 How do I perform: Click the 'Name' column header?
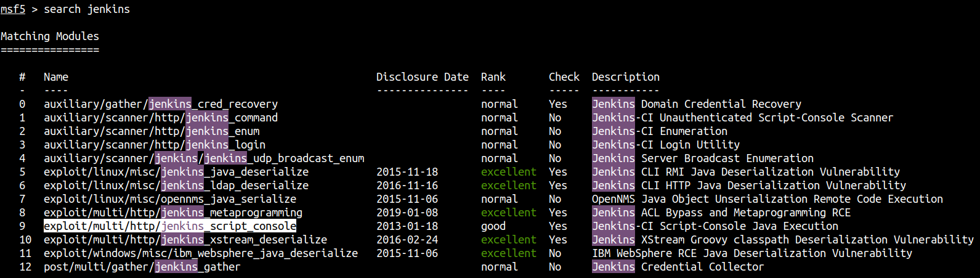coord(56,77)
